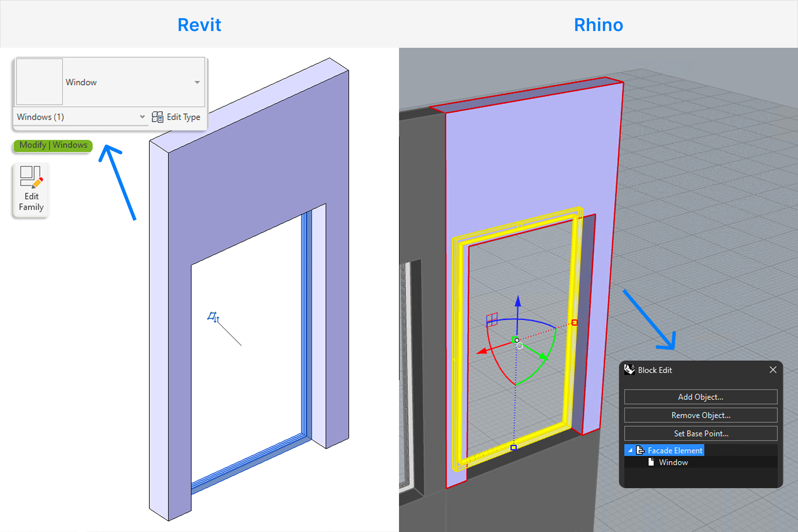
Task: Click the gumball's red X-axis arrow
Action: coord(483,352)
